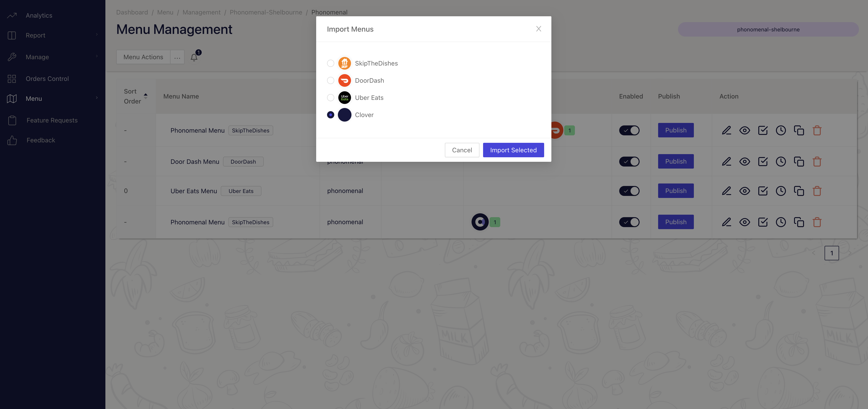Viewport: 868px width, 409px height.
Task: Select the SkipTheDishes radio button in Import Menus
Action: point(330,63)
